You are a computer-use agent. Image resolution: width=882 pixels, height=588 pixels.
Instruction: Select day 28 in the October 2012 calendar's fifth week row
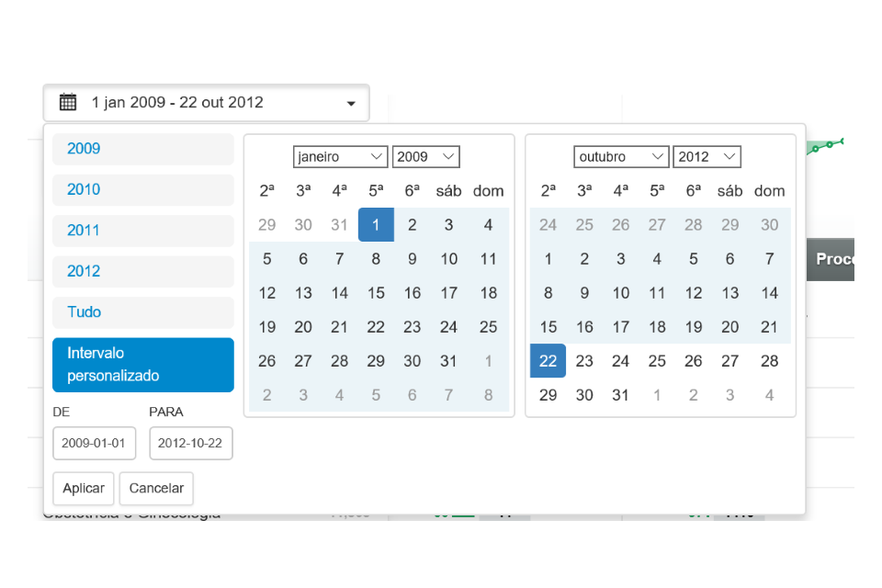pyautogui.click(x=770, y=361)
